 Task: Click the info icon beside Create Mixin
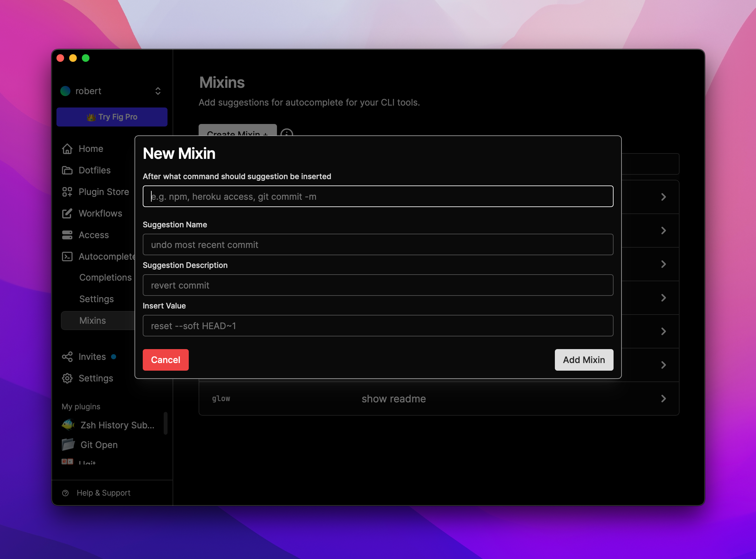(287, 132)
